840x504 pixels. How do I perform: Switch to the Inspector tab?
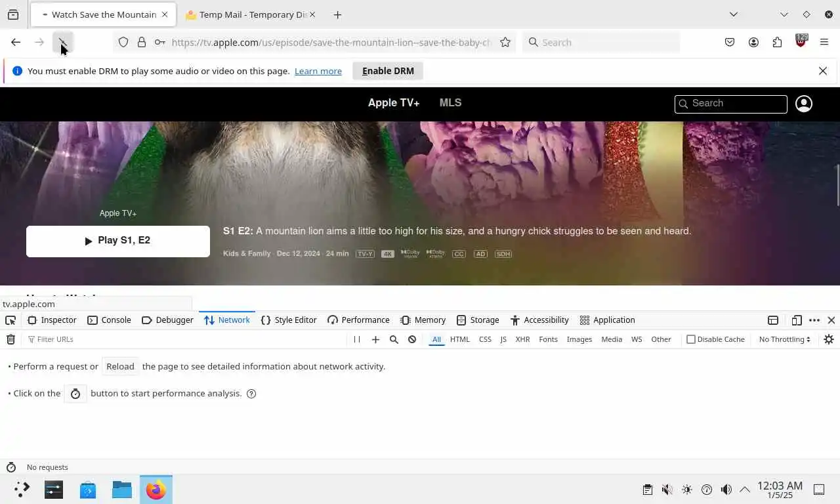coord(52,320)
